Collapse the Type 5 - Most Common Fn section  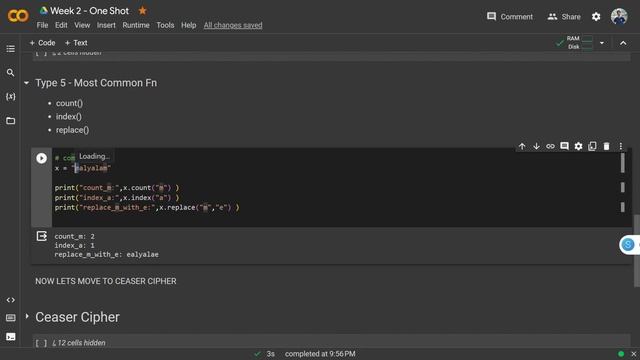point(27,83)
